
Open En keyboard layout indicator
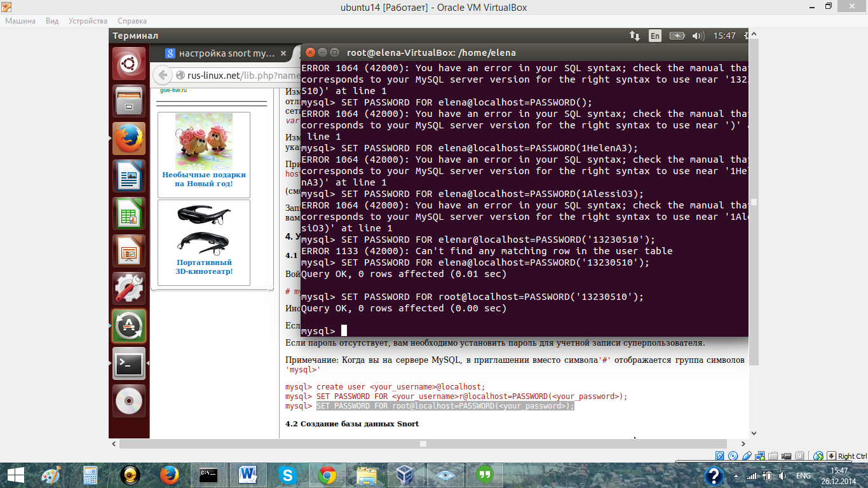point(655,36)
